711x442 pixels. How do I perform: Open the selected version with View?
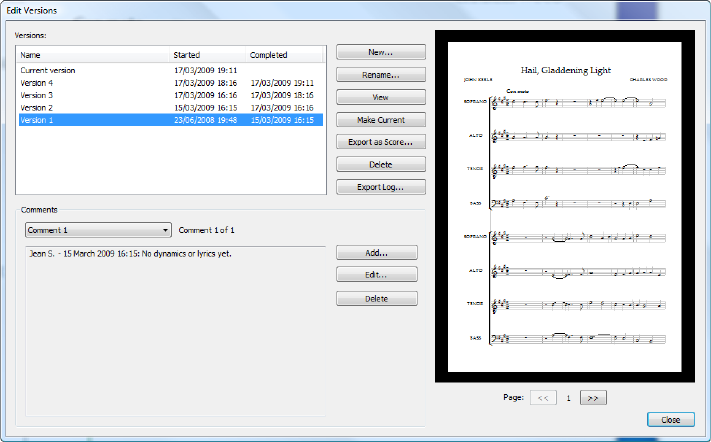pyautogui.click(x=380, y=97)
